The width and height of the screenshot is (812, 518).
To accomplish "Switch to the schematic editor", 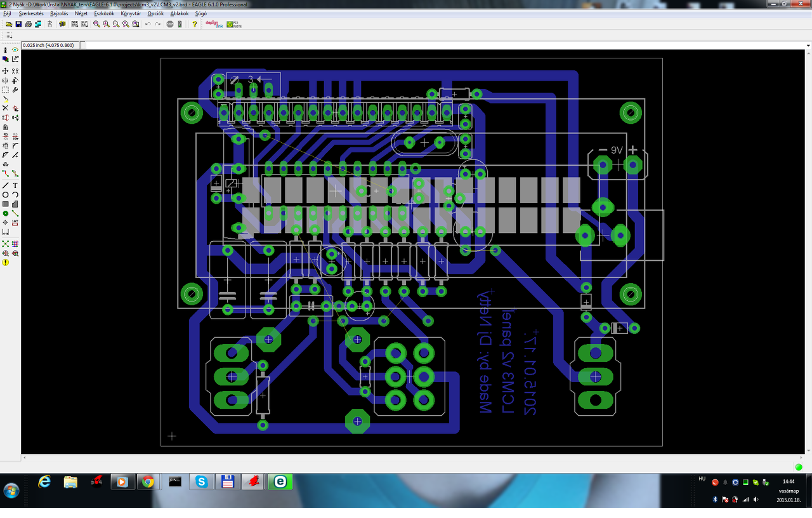I will (x=50, y=24).
